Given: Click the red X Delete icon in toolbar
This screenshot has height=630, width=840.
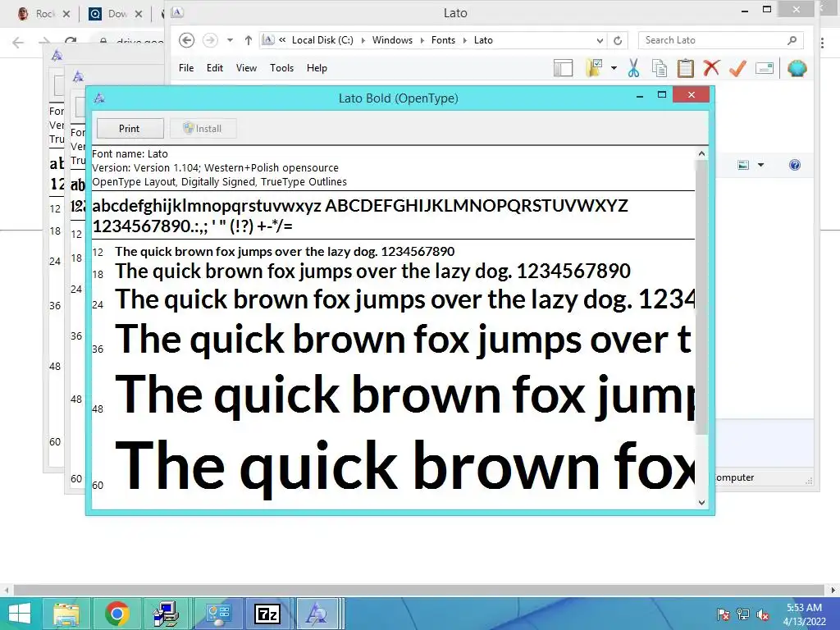Looking at the screenshot, I should 711,68.
